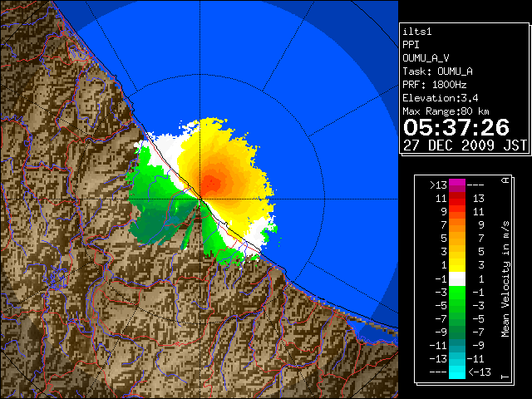532x399 pixels.
Task: Click the '27 DEC 2009 JST' date
Action: click(x=465, y=145)
